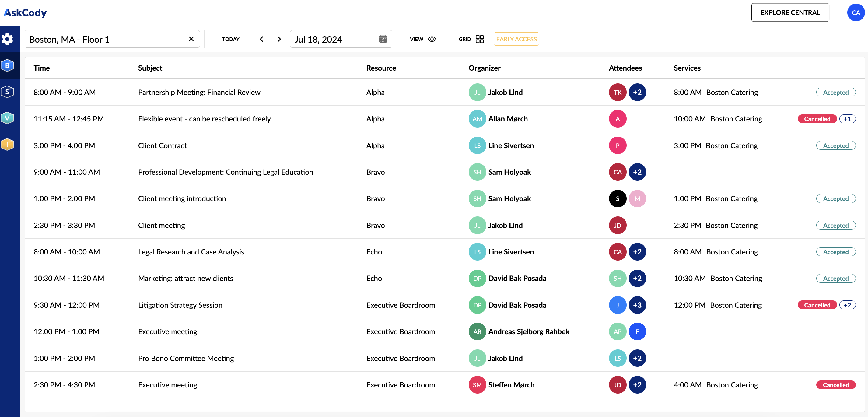The height and width of the screenshot is (417, 868).
Task: Open the Settings gear in the sidebar
Action: click(7, 39)
